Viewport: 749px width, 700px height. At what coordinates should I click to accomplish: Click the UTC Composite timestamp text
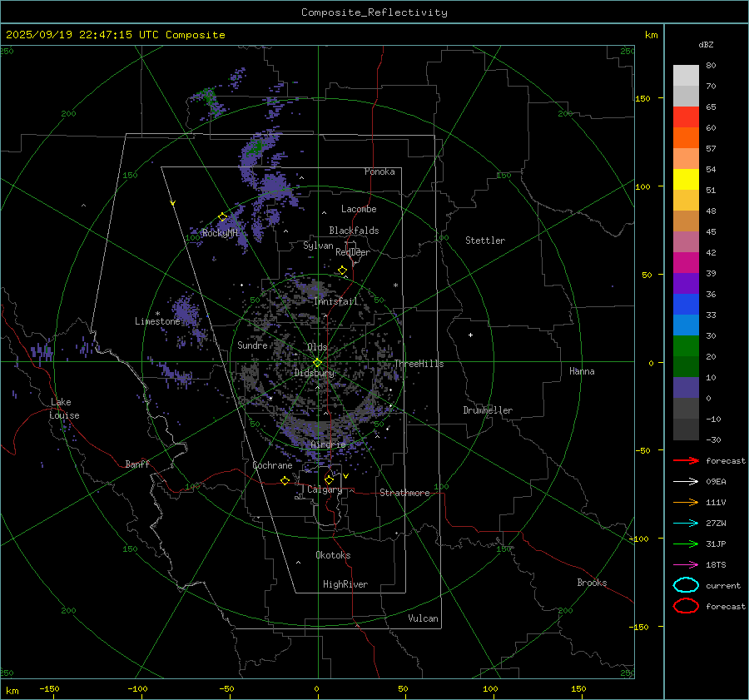pos(116,35)
